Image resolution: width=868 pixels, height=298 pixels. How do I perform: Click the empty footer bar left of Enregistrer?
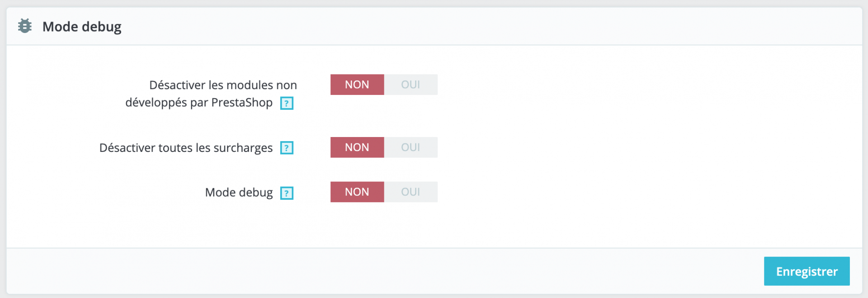click(384, 271)
